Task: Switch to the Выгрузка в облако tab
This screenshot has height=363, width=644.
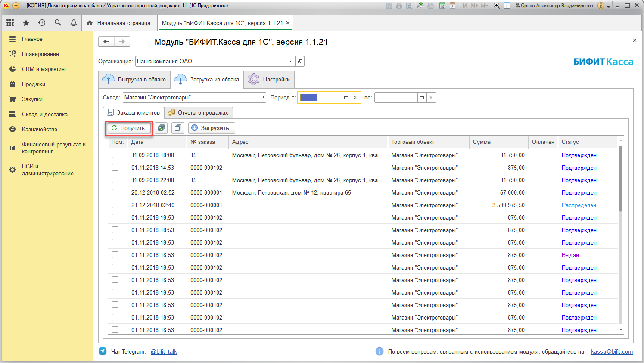Action: click(x=134, y=80)
